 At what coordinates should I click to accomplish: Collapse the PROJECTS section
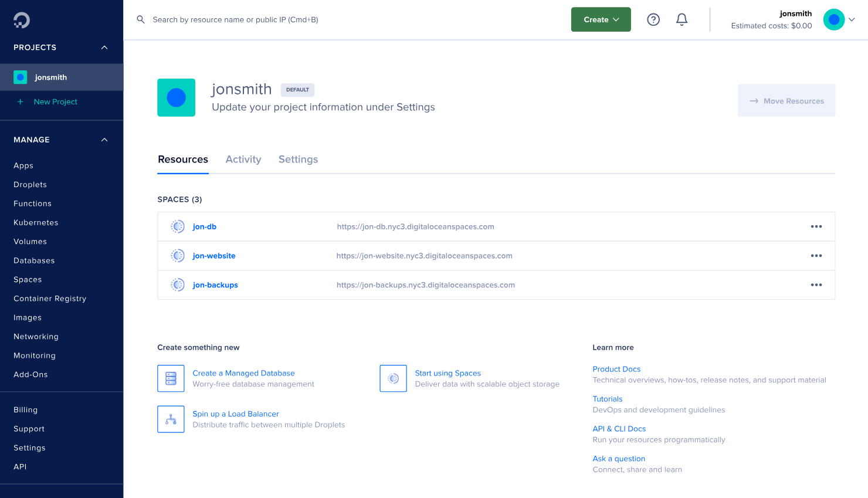pos(104,48)
